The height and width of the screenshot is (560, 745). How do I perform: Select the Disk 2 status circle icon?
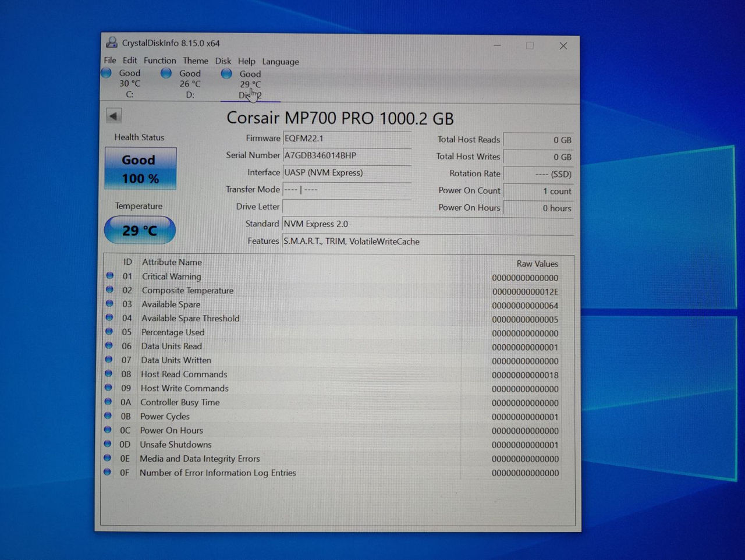(226, 74)
